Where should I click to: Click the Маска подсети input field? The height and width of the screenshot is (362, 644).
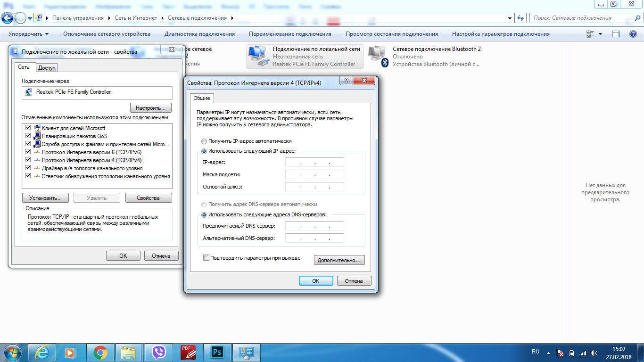pos(314,174)
